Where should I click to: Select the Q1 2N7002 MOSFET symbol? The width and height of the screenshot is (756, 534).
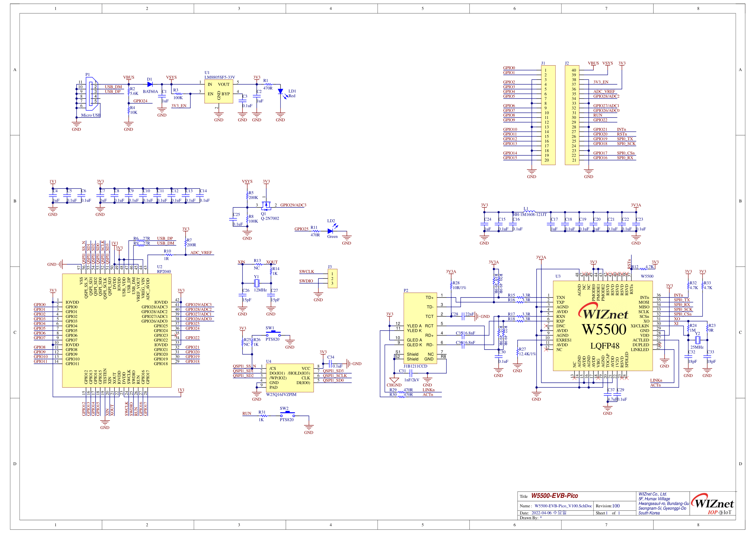pyautogui.click(x=265, y=206)
